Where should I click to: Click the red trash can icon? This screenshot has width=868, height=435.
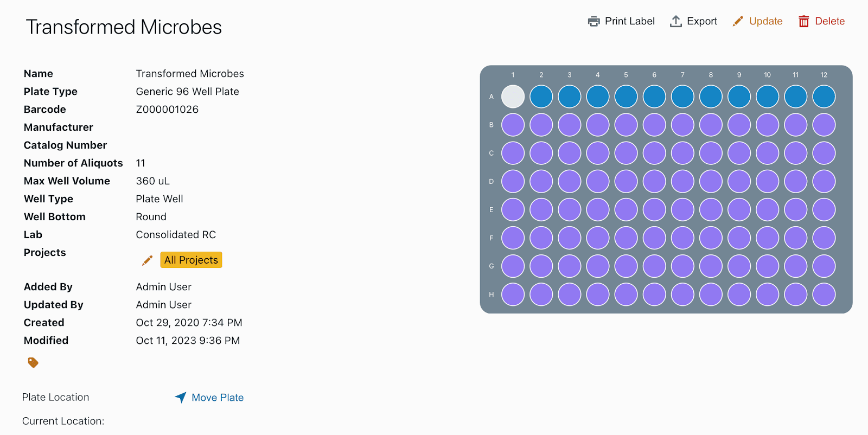[x=803, y=21]
